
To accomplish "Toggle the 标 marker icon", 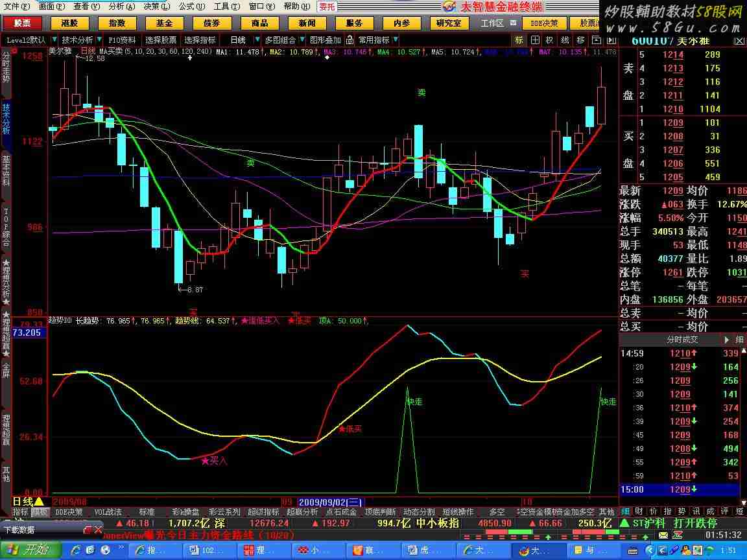I will [x=519, y=40].
